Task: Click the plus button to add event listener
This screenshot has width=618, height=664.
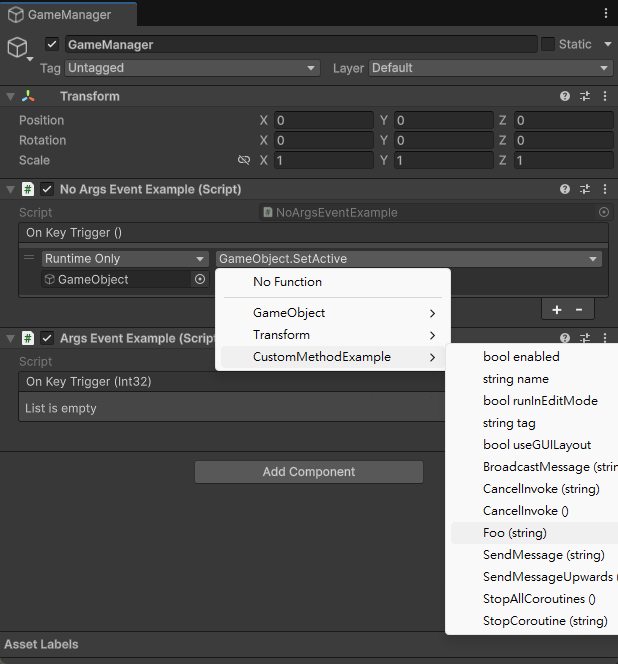Action: (x=556, y=310)
